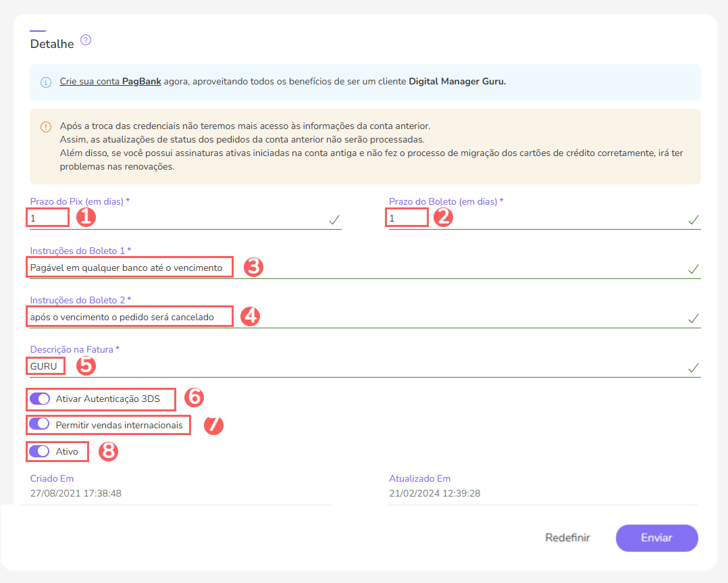Open the help icon next to Detalhe

click(x=86, y=40)
